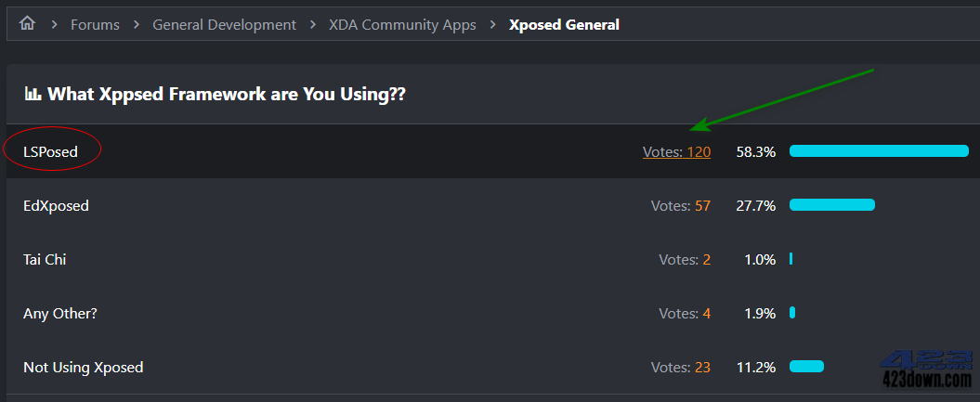Click the chevron separator after Forums
The height and width of the screenshot is (402, 980).
click(137, 25)
